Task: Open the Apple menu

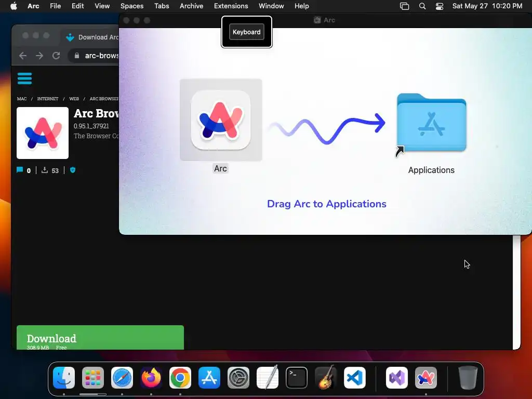Action: tap(14, 6)
